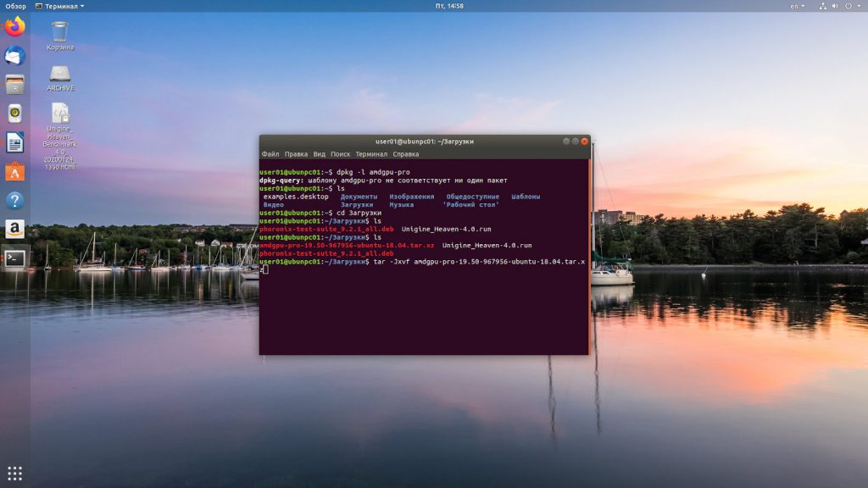Select the ARCHIVE drive desktop icon
The height and width of the screenshot is (488, 868).
click(60, 78)
